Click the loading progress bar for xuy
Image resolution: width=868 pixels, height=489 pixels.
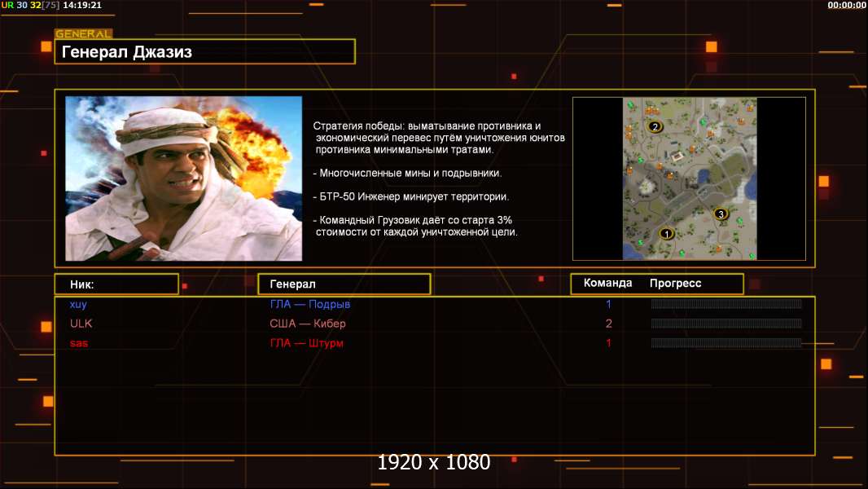click(726, 303)
